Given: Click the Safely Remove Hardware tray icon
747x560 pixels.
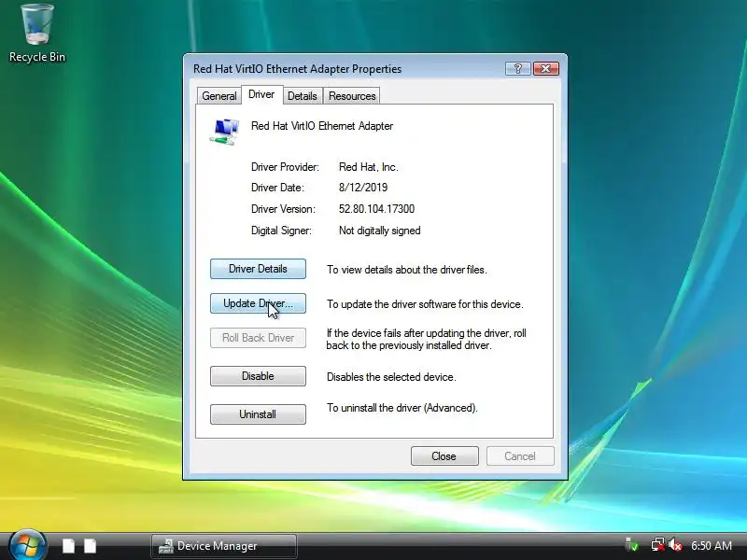Looking at the screenshot, I should point(632,545).
